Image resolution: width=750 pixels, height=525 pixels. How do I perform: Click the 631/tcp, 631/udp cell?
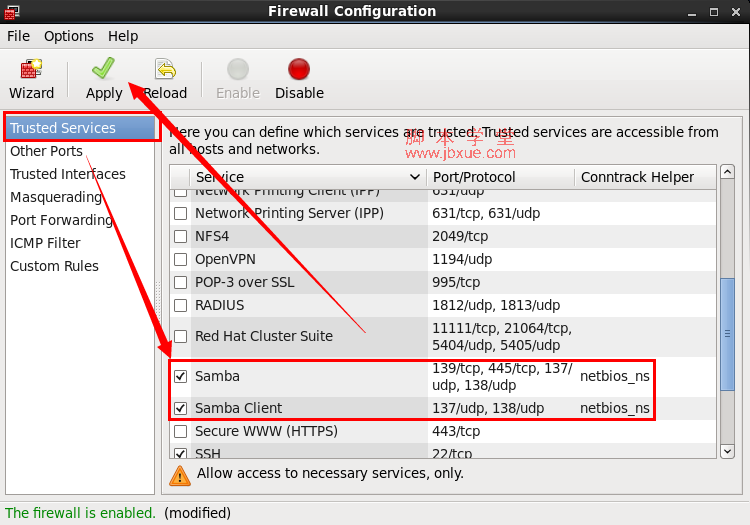point(486,213)
